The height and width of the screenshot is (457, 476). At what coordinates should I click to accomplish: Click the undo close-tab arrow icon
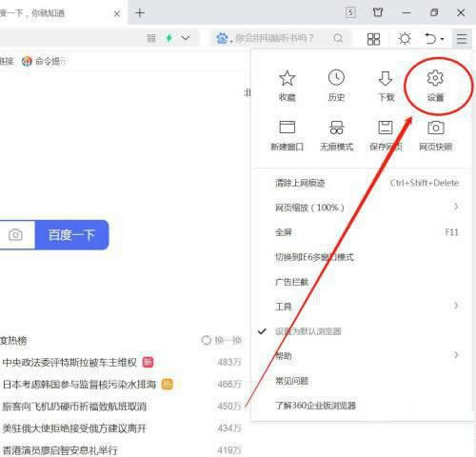click(430, 39)
